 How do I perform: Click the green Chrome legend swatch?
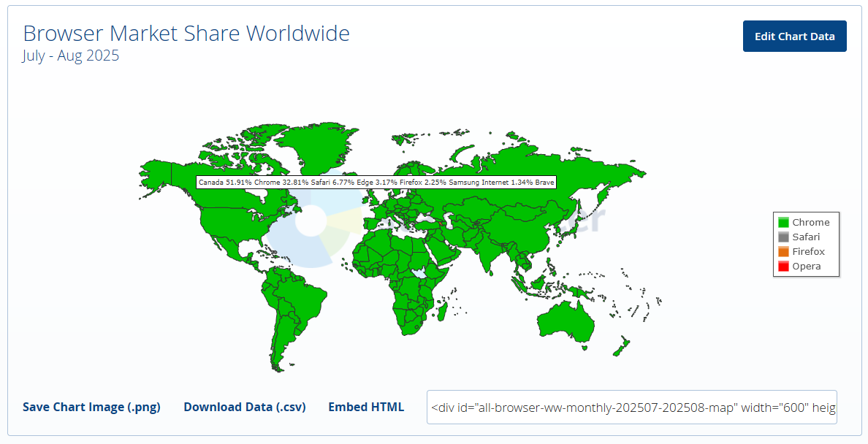pos(783,223)
